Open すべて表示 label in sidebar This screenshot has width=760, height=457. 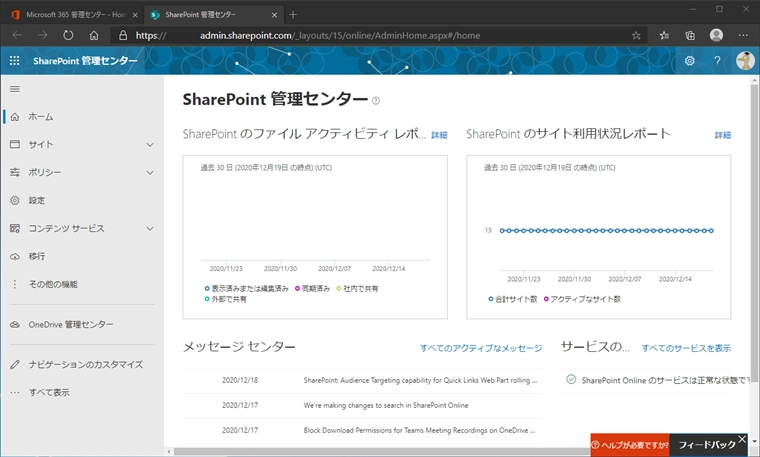click(49, 393)
